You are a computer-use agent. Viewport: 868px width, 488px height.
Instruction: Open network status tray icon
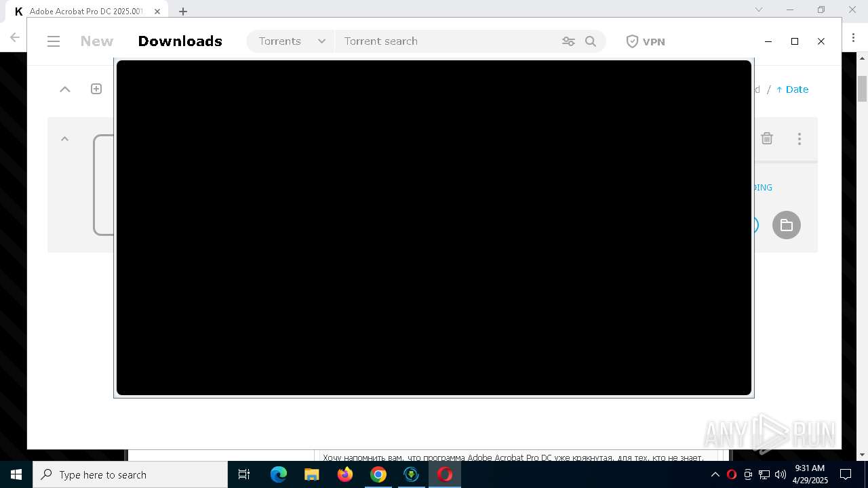(x=764, y=474)
